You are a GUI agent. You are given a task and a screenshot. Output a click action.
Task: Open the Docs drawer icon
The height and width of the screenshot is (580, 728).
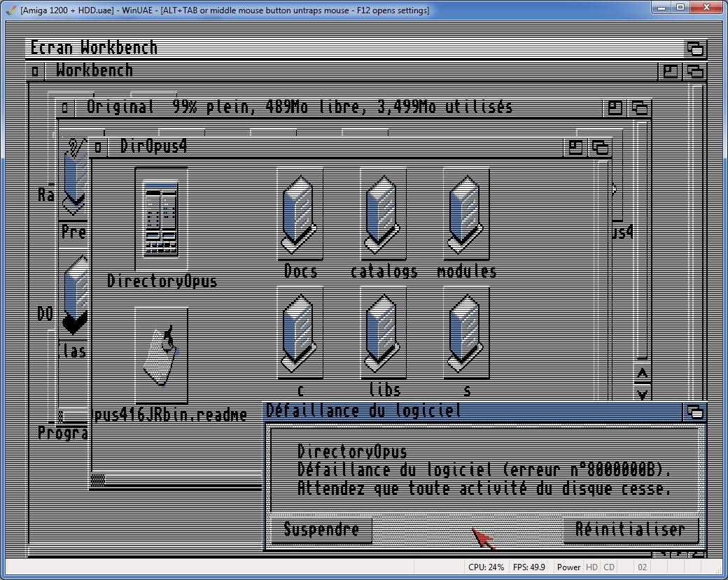coord(300,214)
